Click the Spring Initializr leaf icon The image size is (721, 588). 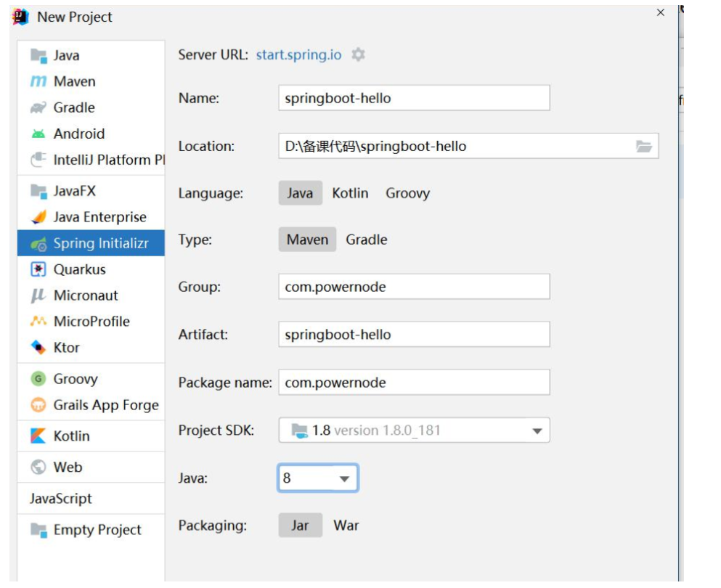[x=38, y=244]
